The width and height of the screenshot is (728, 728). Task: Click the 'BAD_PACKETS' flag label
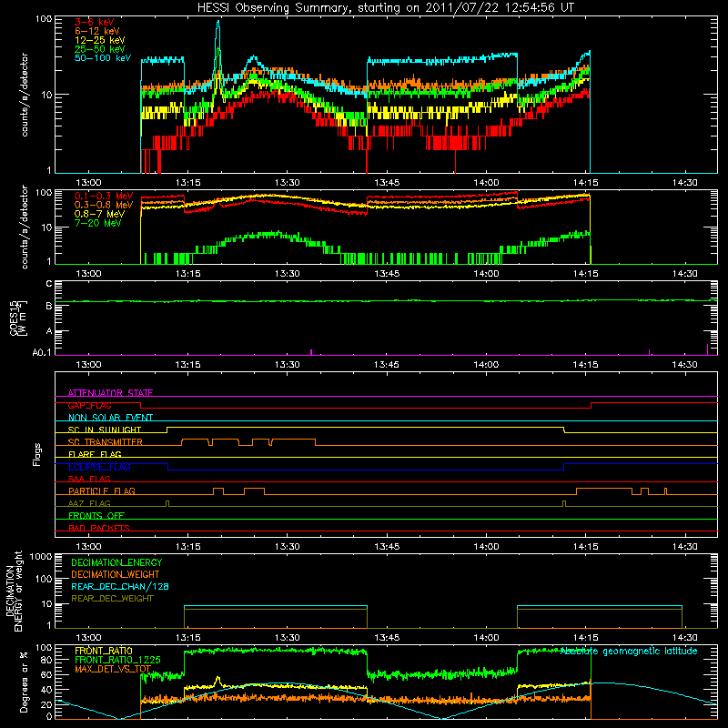(x=99, y=528)
